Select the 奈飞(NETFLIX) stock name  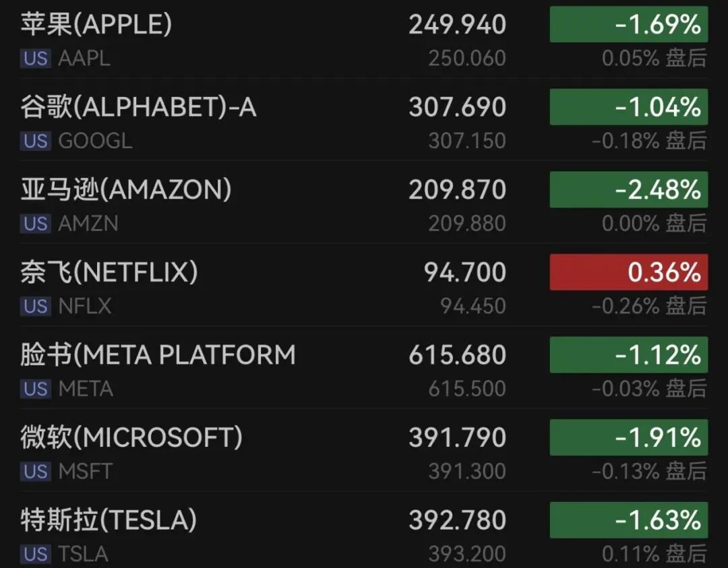[x=109, y=273]
